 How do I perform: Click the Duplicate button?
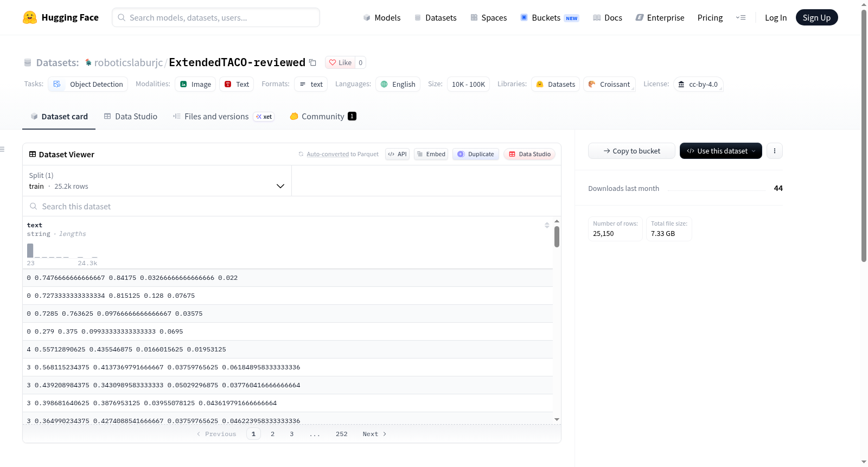point(476,154)
